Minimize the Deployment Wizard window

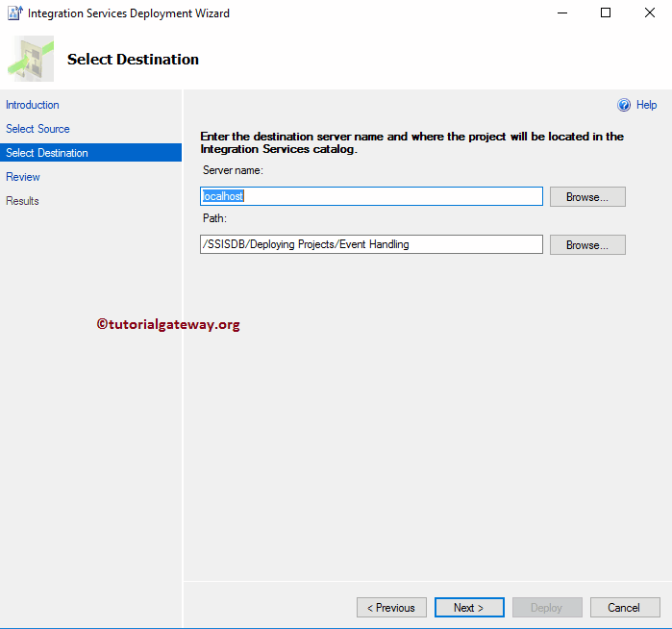pos(562,13)
